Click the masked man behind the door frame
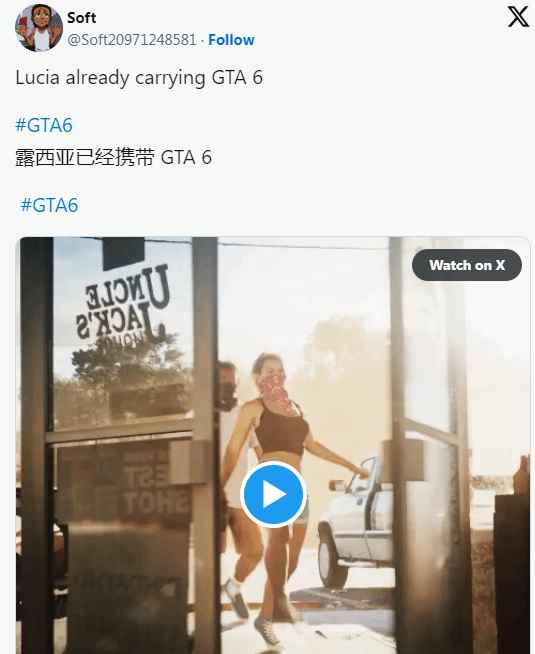Screen dimensions: 535x654 [x=227, y=438]
